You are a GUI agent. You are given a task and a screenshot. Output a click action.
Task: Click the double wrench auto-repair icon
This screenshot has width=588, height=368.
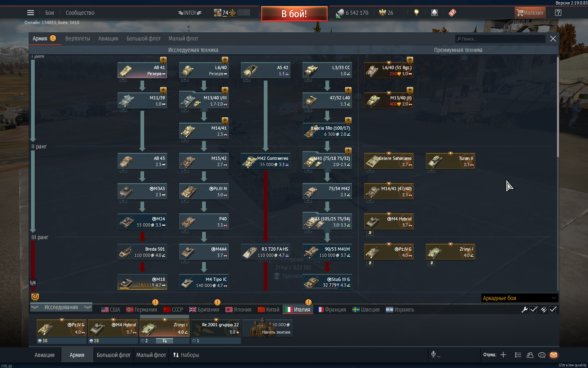click(543, 310)
